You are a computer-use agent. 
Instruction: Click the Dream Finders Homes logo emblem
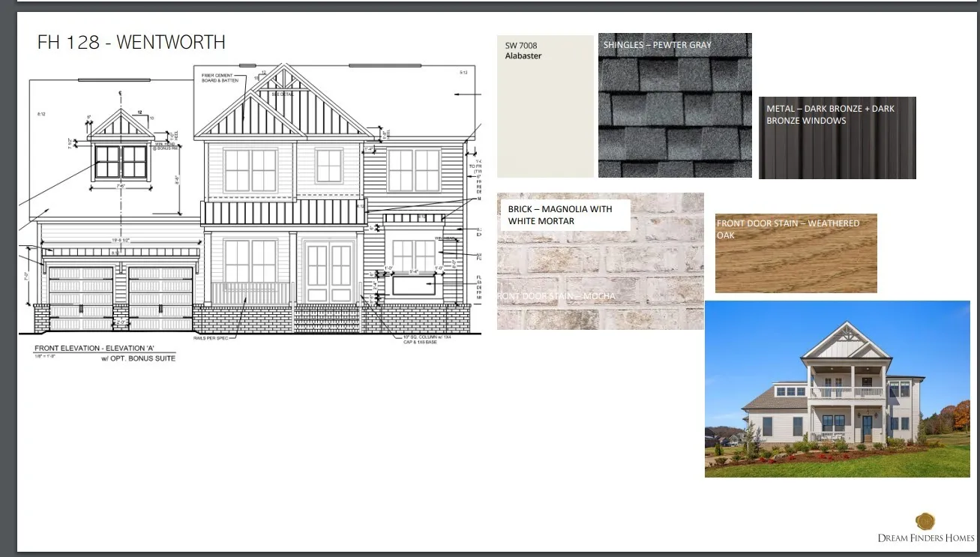(x=926, y=521)
